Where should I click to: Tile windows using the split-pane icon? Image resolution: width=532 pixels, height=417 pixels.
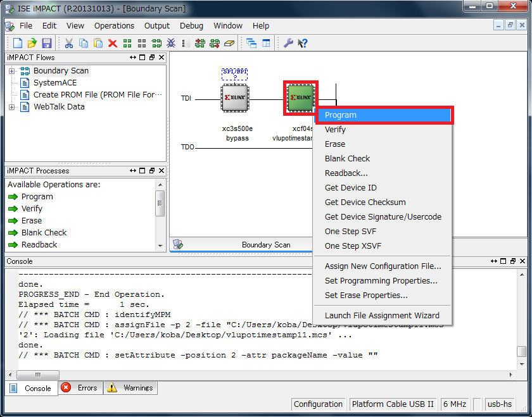point(267,43)
